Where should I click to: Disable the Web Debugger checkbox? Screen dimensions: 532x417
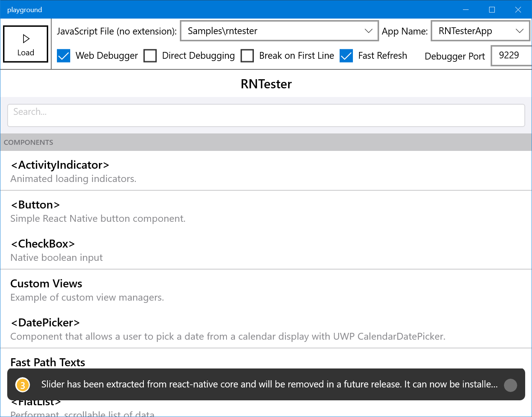coord(63,56)
